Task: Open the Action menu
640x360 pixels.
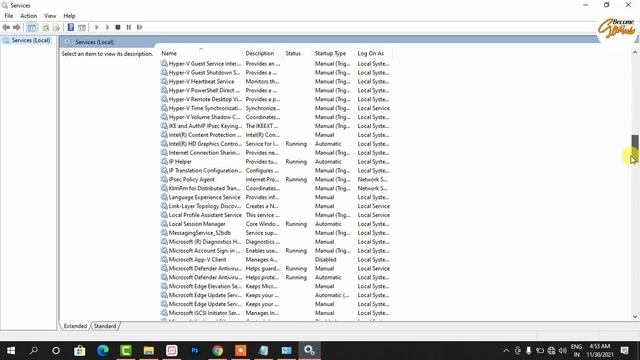Action: (x=29, y=16)
